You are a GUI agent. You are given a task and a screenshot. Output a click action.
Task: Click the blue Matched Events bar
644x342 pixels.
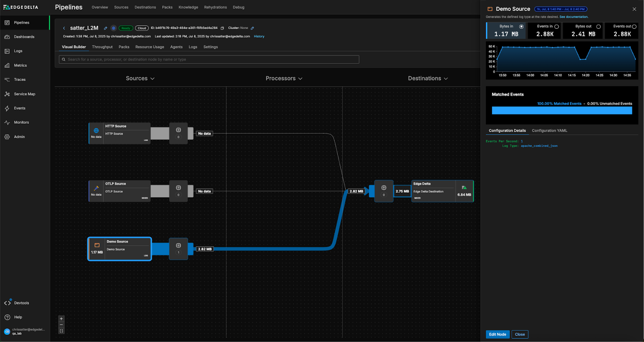(562, 111)
